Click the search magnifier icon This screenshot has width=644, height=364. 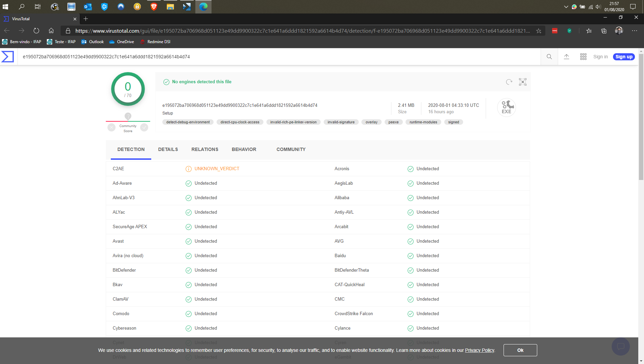click(x=549, y=57)
